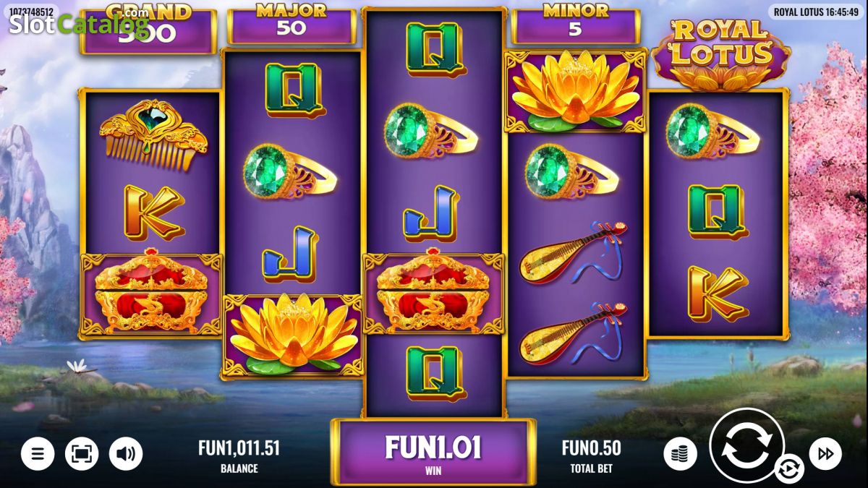This screenshot has height=488, width=868.
Task: Toggle fullscreen mode icon
Action: tap(82, 454)
